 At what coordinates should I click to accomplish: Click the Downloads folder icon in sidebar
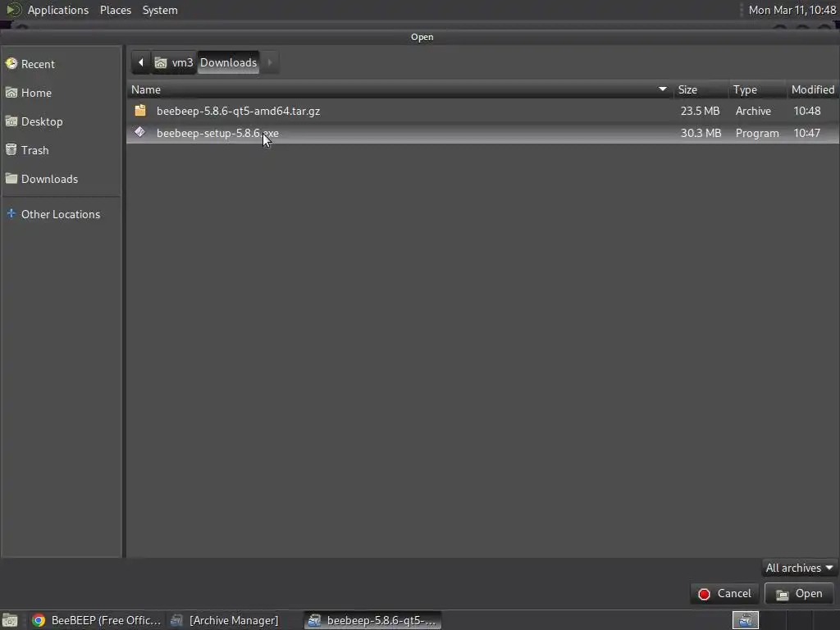11,178
